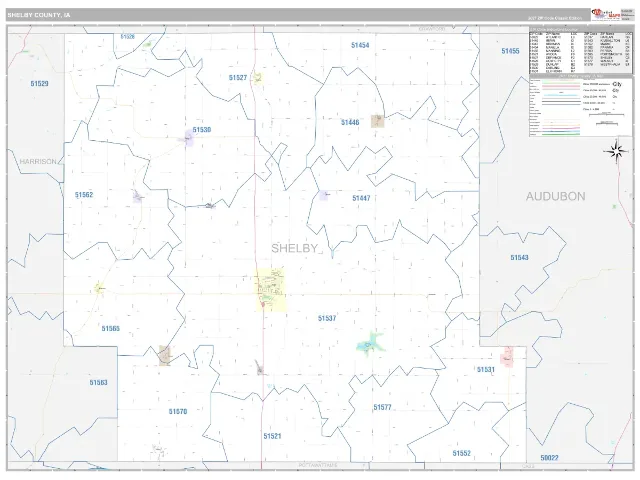Click the ZIP Code Classic Edition subtitle

coord(555,18)
